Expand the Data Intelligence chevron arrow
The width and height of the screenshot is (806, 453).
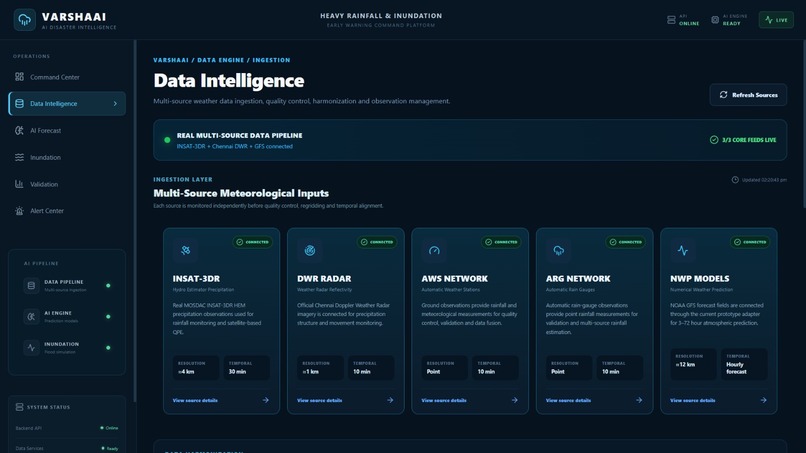point(115,104)
